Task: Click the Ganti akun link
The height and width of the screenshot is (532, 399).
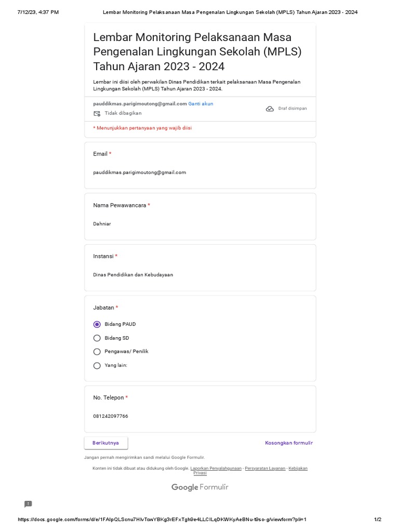Action: coord(201,104)
